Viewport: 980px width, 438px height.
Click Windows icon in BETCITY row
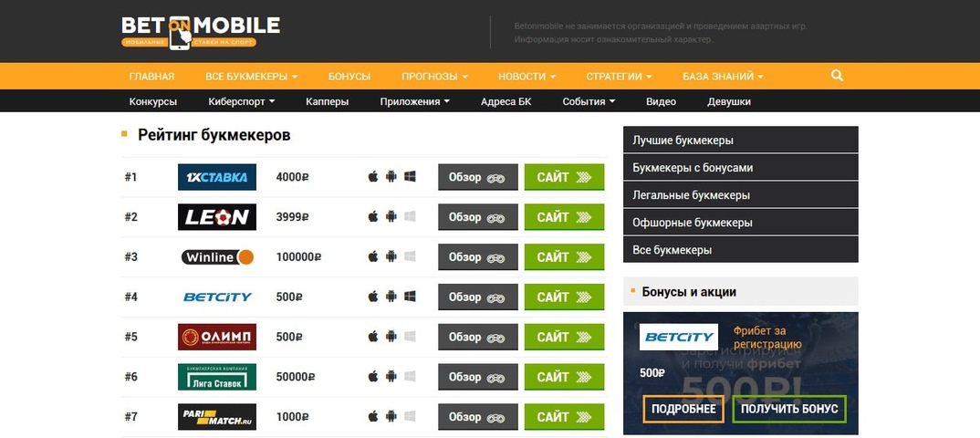(410, 297)
